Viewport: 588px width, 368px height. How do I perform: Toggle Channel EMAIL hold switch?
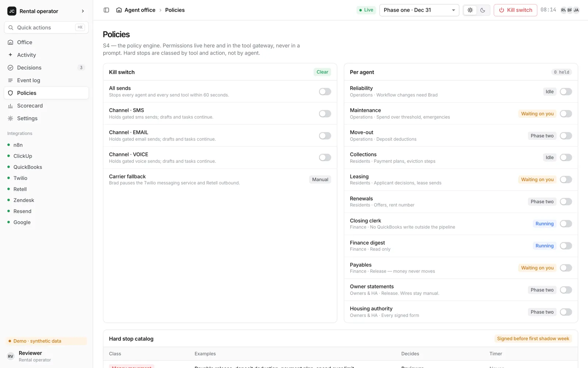pyautogui.click(x=325, y=136)
